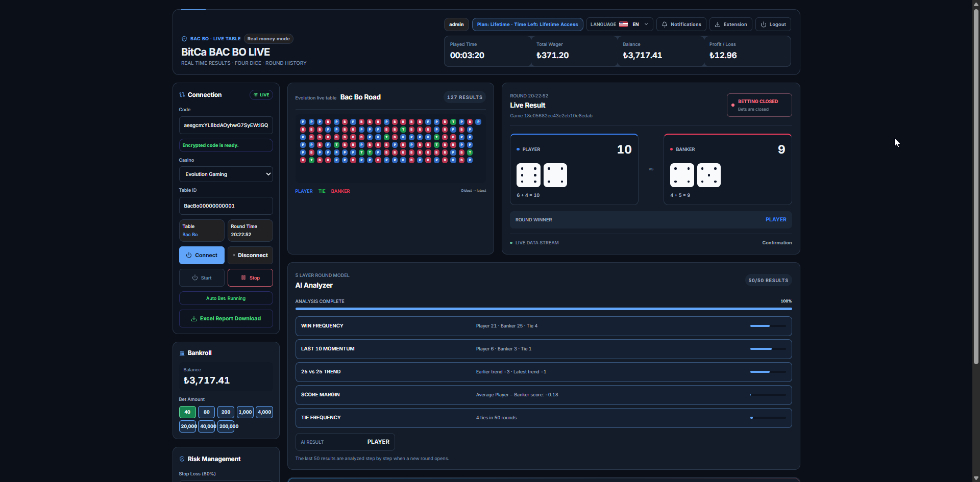Screen dimensions: 980x482
Task: Select the 40 bet amount chip
Action: point(187,412)
